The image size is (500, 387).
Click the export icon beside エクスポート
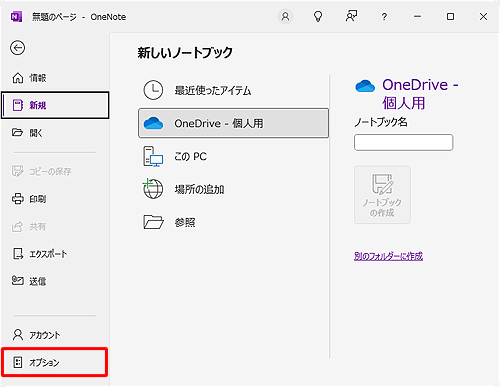point(18,254)
